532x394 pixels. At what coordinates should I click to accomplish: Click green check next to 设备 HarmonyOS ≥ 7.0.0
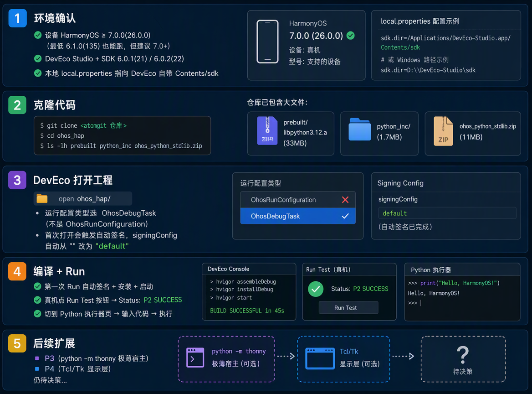[38, 35]
